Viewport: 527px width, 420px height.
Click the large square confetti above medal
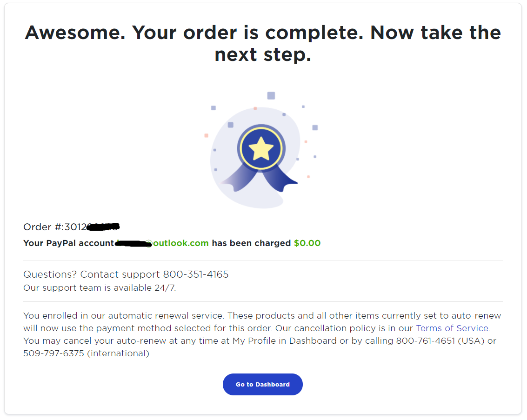click(x=271, y=95)
